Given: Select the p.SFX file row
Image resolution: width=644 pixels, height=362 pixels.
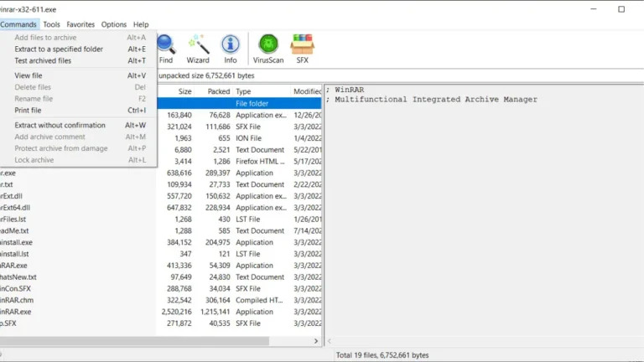Looking at the screenshot, I should click(x=161, y=323).
